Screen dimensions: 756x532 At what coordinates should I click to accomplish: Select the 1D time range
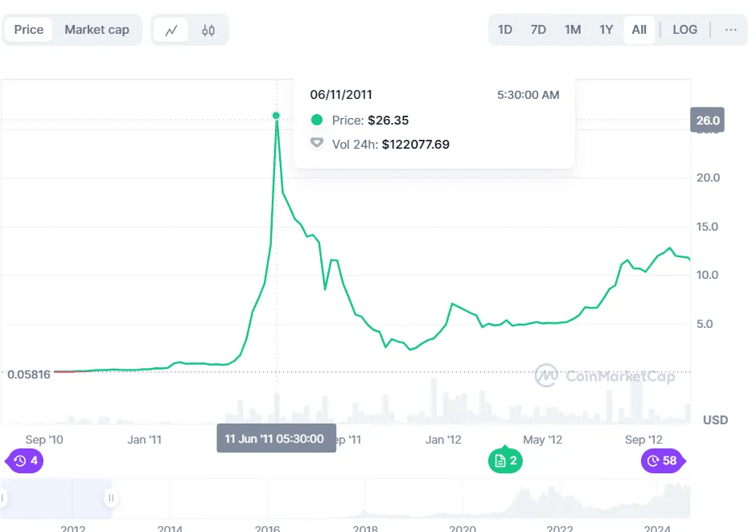click(505, 30)
